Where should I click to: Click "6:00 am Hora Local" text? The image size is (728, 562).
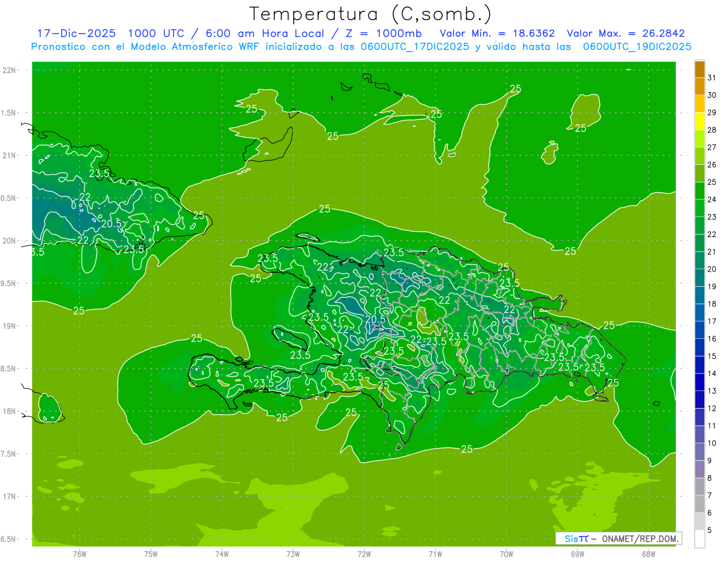(265, 33)
